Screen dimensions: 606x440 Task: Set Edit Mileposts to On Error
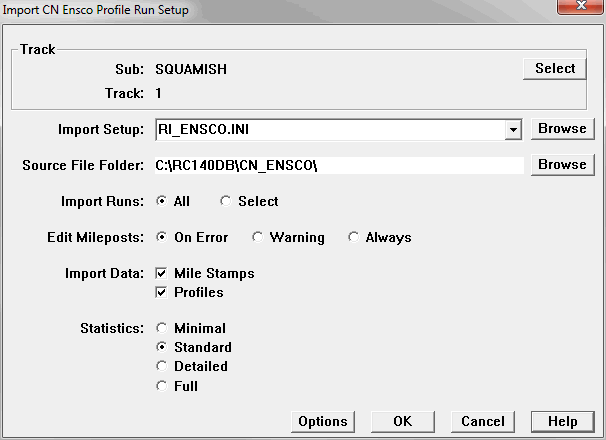pyautogui.click(x=162, y=238)
